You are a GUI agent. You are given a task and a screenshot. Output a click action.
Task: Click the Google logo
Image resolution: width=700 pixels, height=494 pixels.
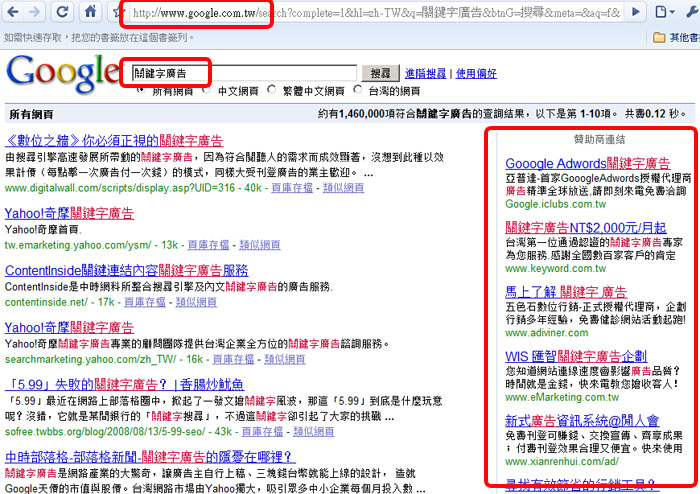coord(62,74)
